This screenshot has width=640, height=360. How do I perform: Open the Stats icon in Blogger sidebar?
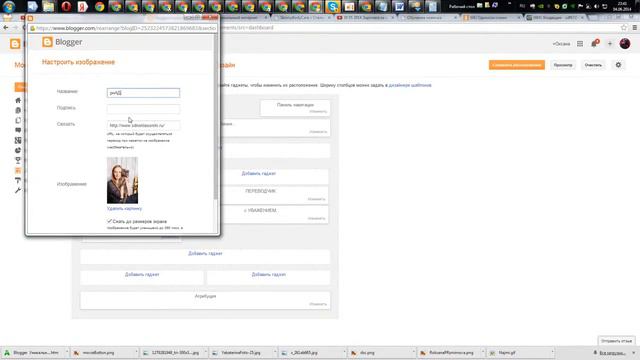(18, 150)
